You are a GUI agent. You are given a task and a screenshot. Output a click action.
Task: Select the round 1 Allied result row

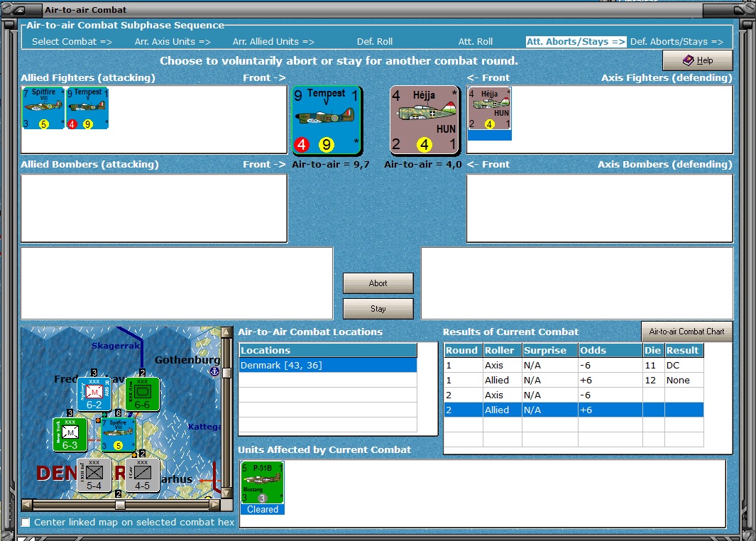[x=574, y=380]
